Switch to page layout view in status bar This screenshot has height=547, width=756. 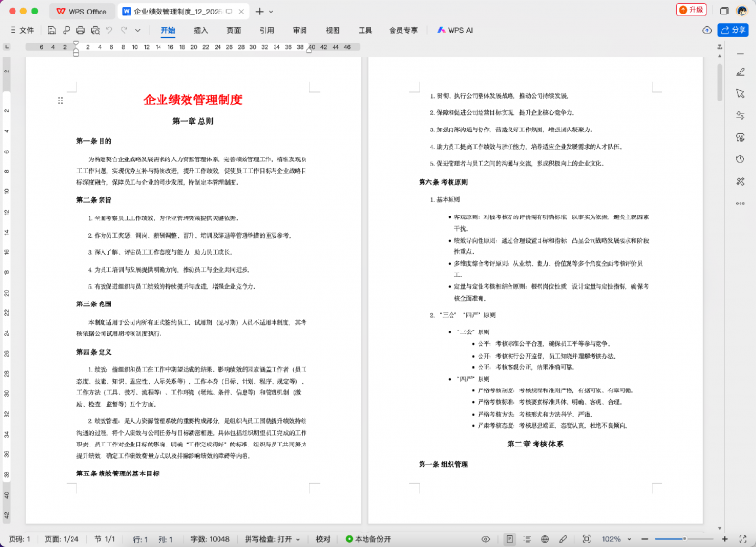[509, 538]
